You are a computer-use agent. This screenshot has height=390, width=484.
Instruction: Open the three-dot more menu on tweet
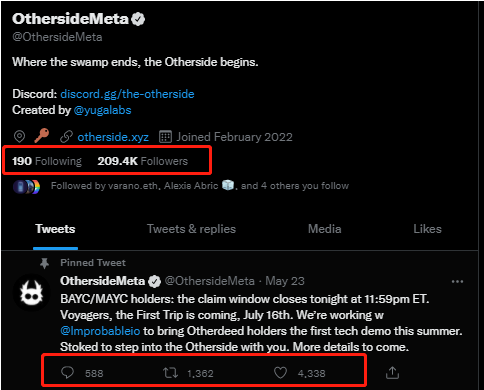(x=457, y=282)
